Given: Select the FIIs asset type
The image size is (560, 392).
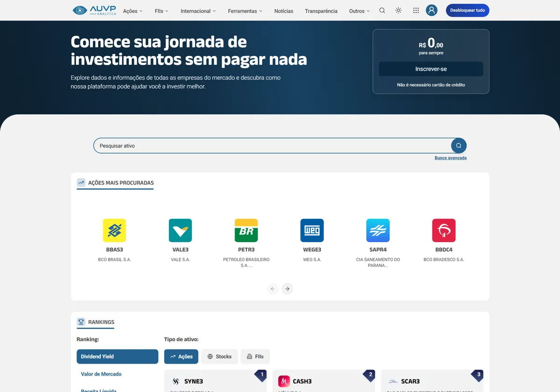Looking at the screenshot, I should (255, 357).
